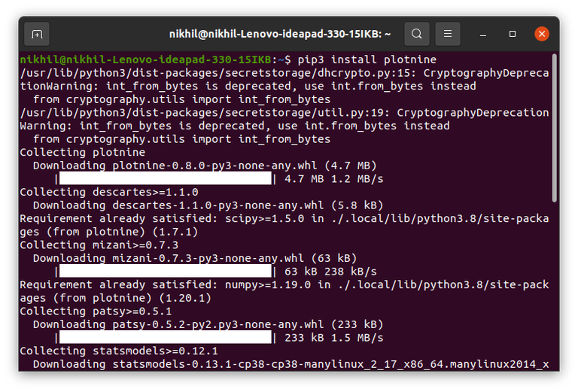Screen dimensions: 578x392
Task: Click the 'Collecting descartes>=1.1.0' line
Action: coord(109,192)
